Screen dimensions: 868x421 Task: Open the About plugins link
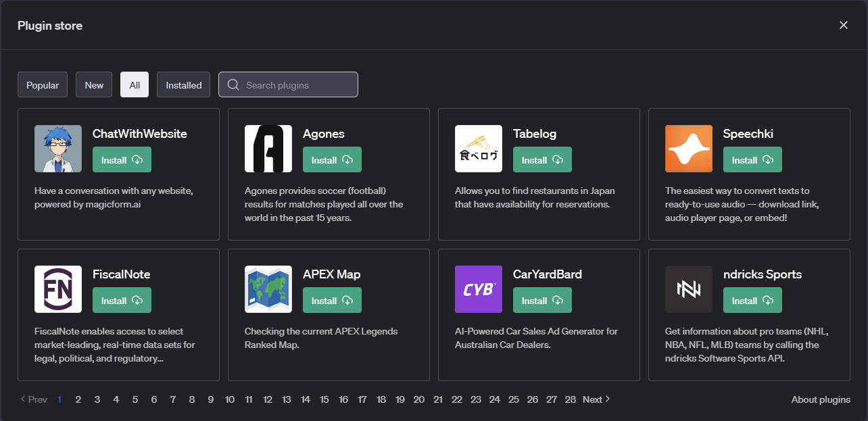(x=821, y=399)
